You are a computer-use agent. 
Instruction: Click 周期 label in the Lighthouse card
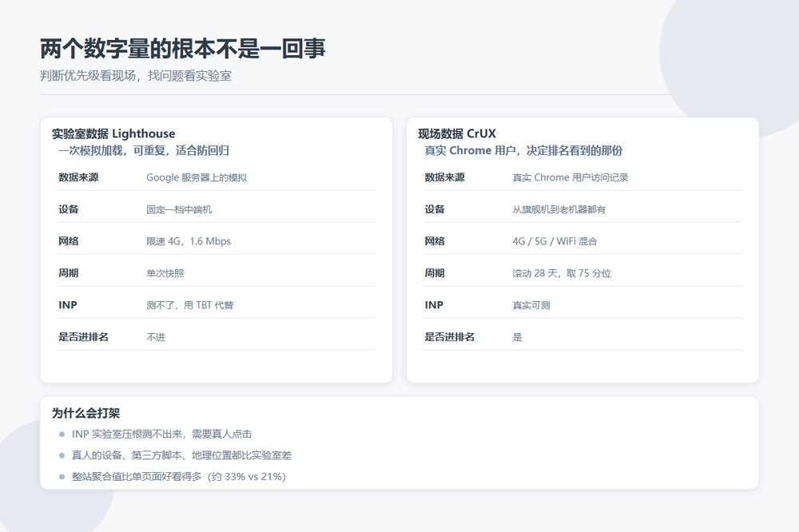[x=68, y=273]
